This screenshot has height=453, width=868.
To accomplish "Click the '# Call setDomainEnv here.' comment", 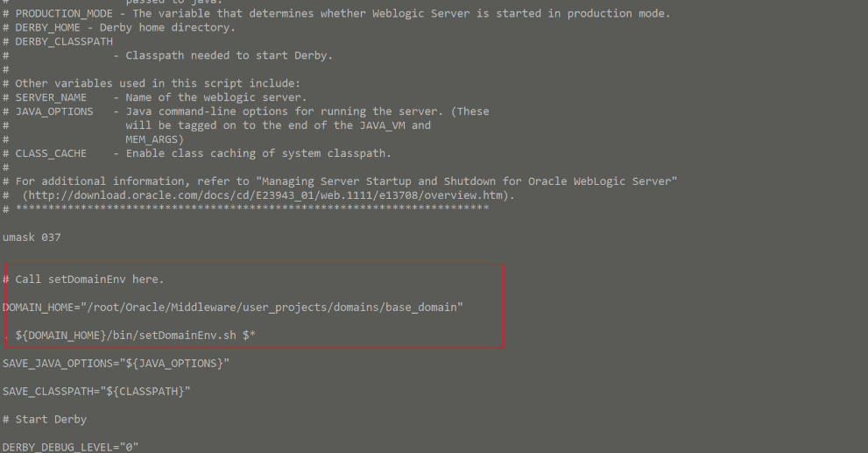I will coord(83,280).
